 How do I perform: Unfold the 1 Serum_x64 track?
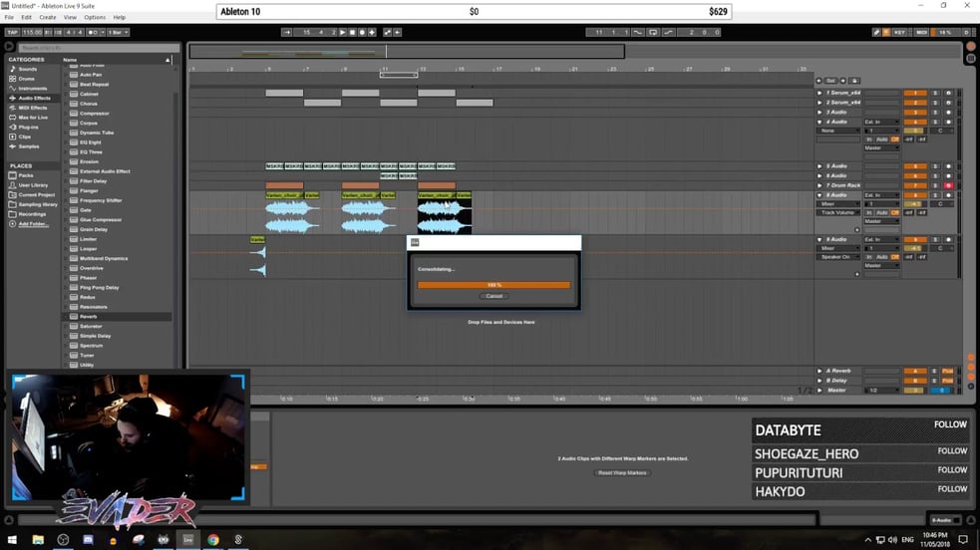[x=819, y=93]
